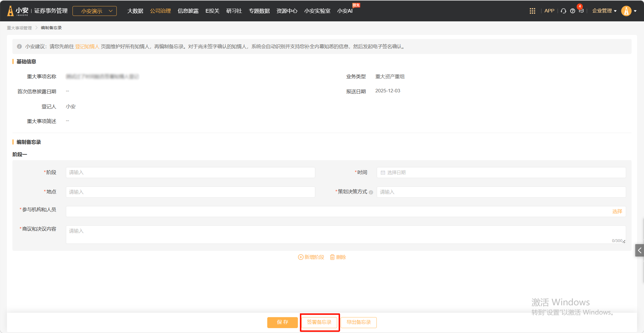Click the 保存 button

[x=282, y=322]
